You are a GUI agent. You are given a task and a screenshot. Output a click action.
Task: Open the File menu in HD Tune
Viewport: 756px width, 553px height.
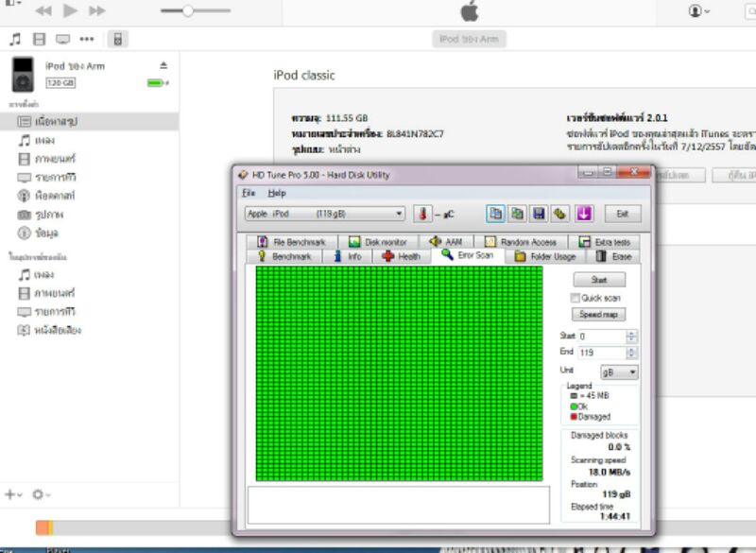249,193
